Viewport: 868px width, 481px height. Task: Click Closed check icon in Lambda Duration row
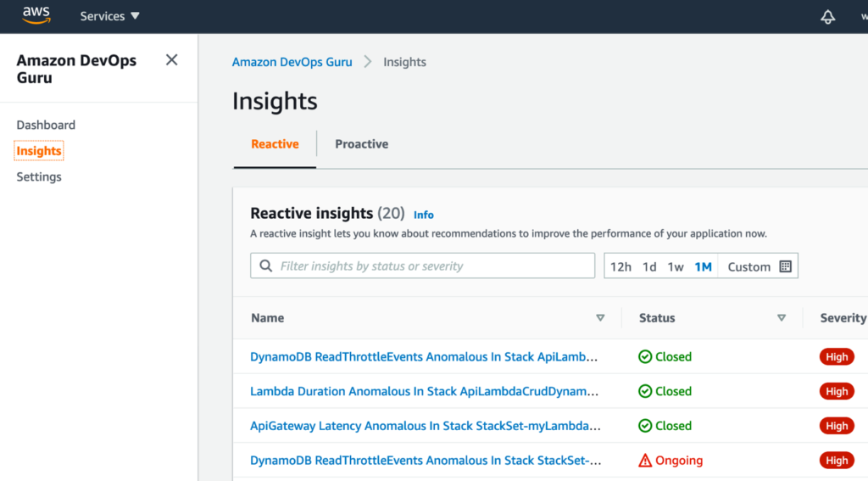(x=645, y=391)
